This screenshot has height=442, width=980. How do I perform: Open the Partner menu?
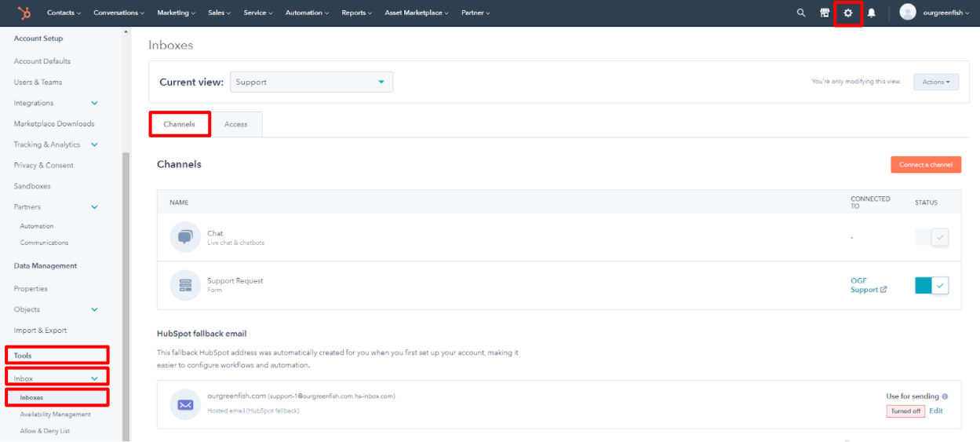(x=476, y=13)
